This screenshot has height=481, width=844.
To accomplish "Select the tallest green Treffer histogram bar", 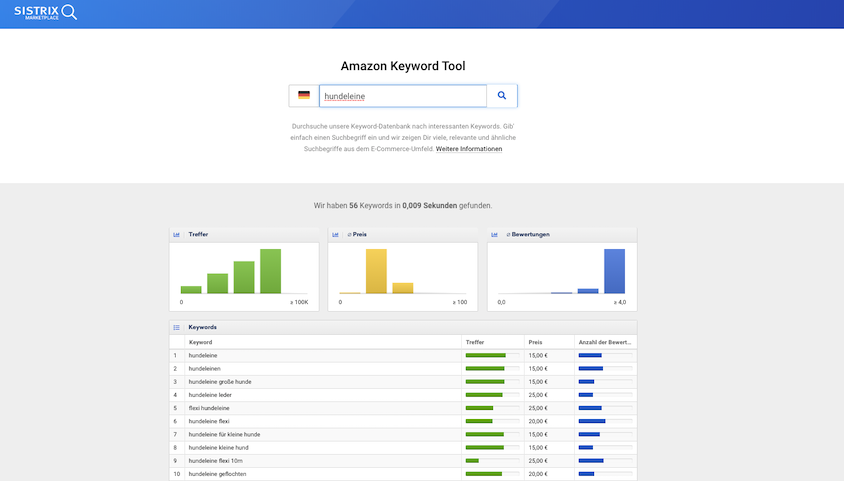I will tap(270, 271).
